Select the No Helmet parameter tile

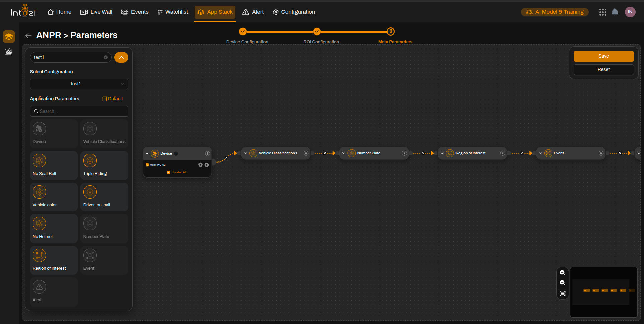click(54, 229)
